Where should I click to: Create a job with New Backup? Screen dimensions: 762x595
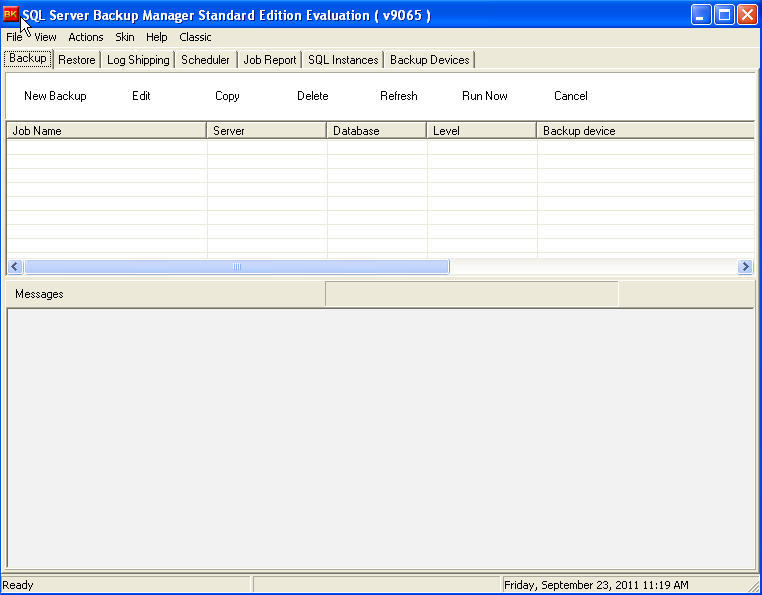pos(55,96)
